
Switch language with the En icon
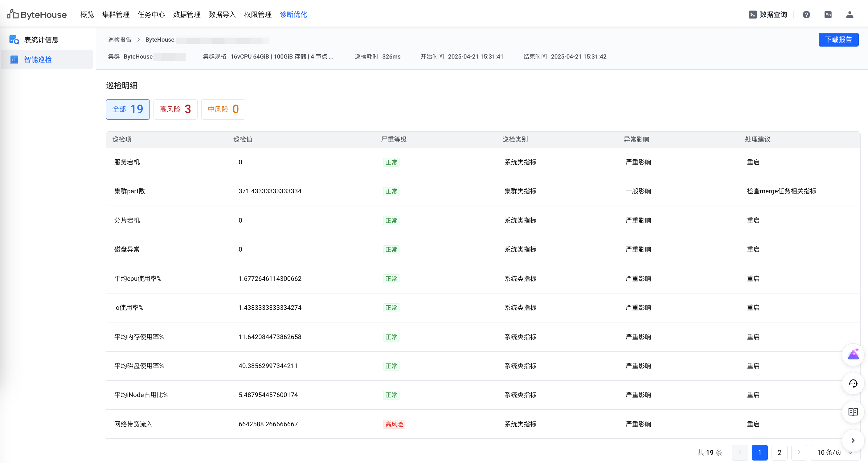click(828, 14)
